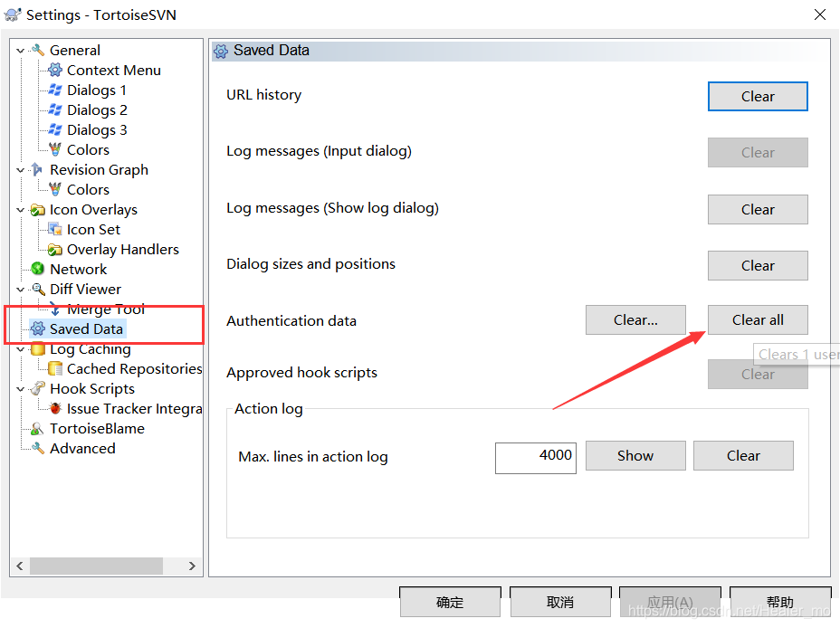The height and width of the screenshot is (628, 840).
Task: Click the Colors icon under General
Action: coord(54,149)
